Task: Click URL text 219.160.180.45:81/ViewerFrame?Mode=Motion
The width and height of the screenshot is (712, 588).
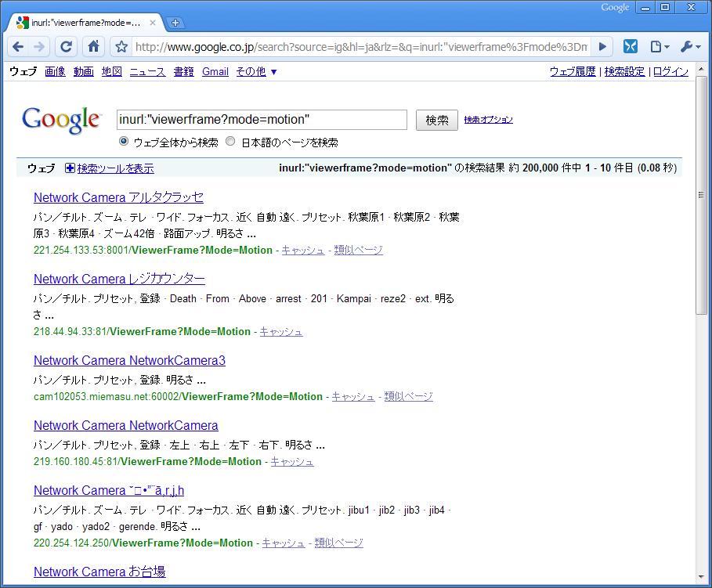Action: 147,461
